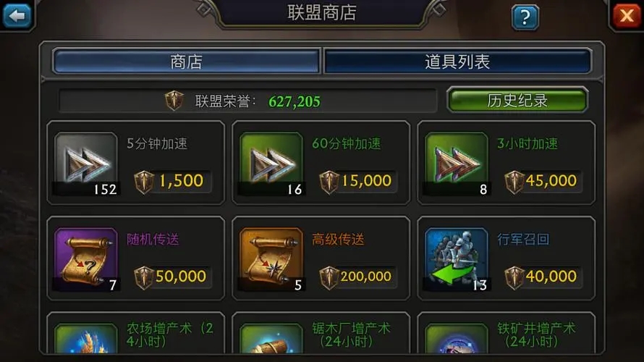Screen dimensions: 644x362
Task: Select the 5分钟加速 speedup icon
Action: [86, 164]
